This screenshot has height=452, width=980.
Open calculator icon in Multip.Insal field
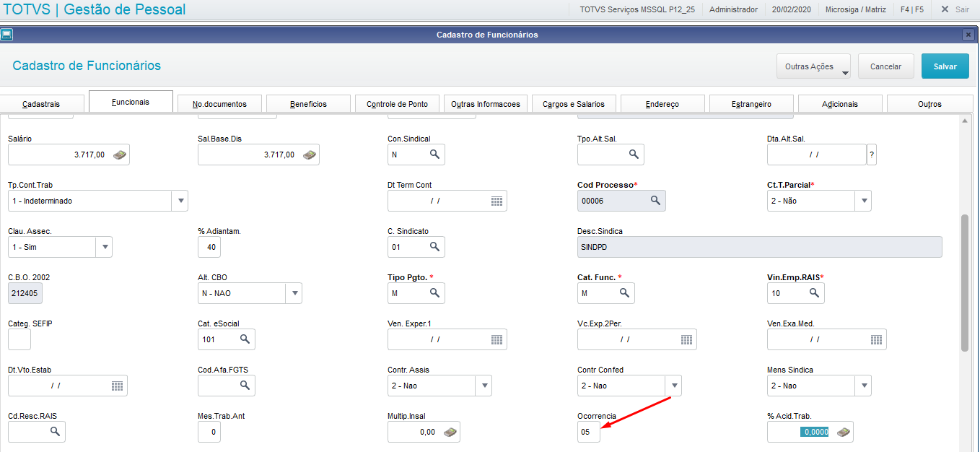click(x=450, y=432)
